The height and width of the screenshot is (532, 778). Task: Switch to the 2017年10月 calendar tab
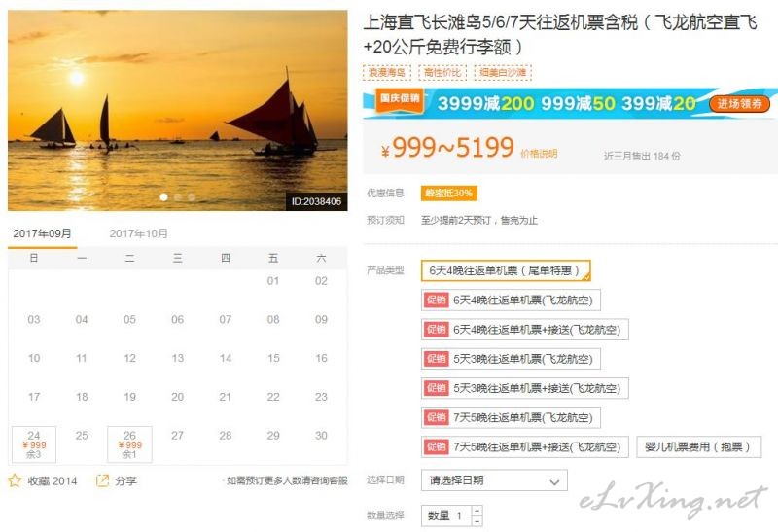pos(138,233)
